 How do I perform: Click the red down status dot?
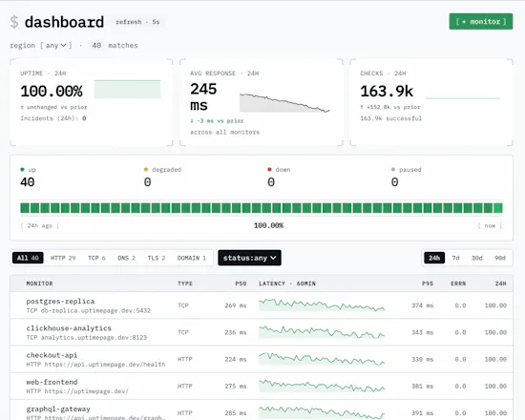point(269,170)
